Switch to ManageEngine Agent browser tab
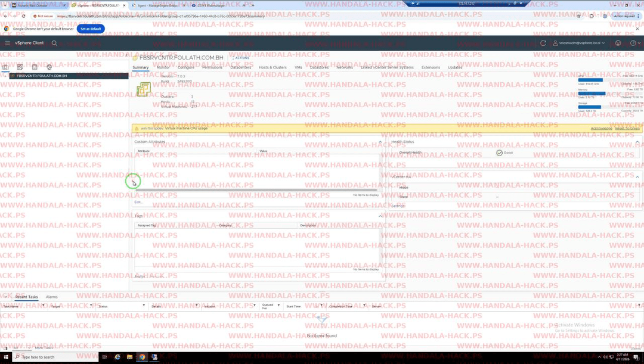The width and height of the screenshot is (644, 364). (x=157, y=5)
